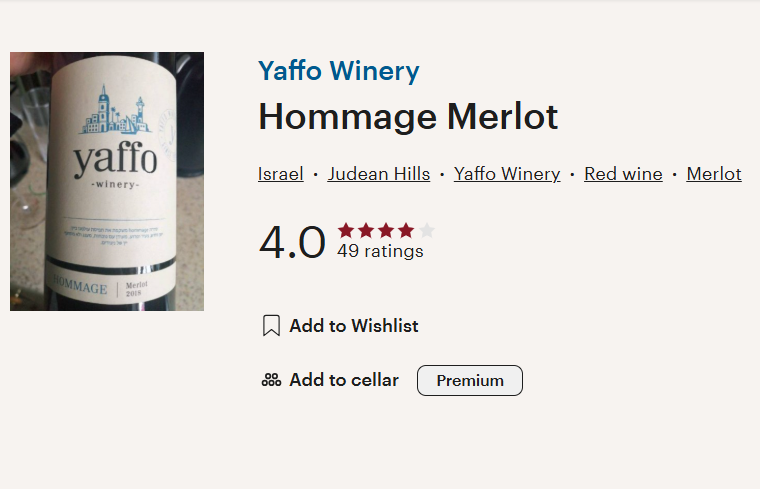Viewport: 760px width, 489px height.
Task: Click the fourth red rating star
Action: [x=406, y=230]
